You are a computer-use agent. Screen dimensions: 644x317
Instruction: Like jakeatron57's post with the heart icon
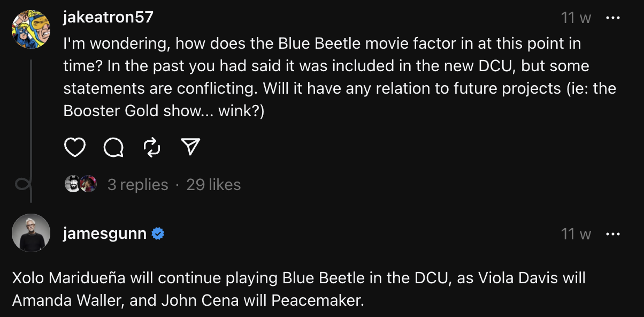coord(75,147)
